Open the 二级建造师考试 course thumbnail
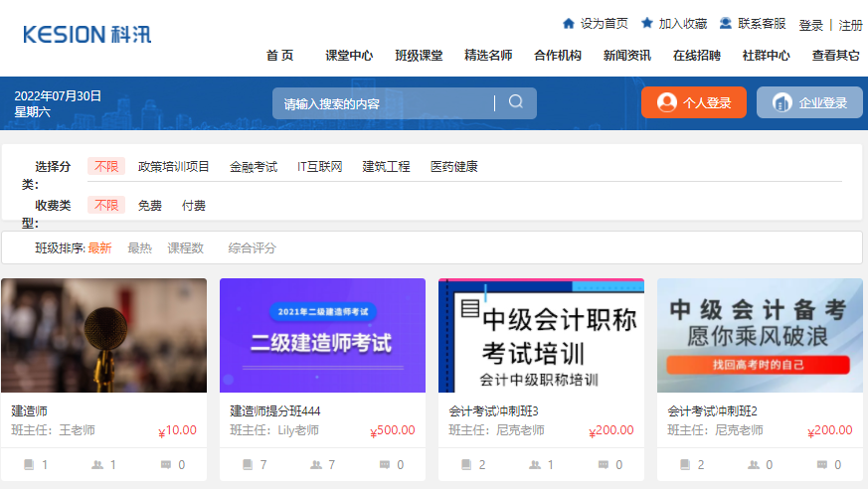 click(x=322, y=335)
